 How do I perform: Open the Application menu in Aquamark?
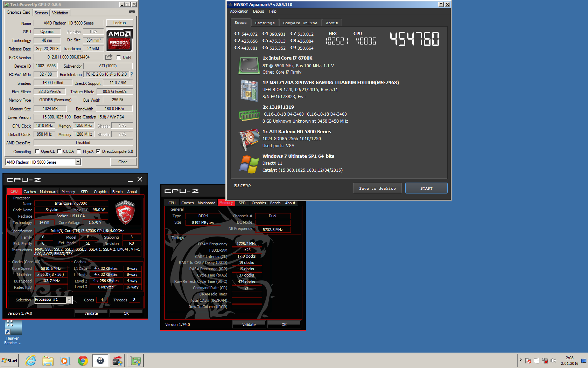click(x=239, y=12)
